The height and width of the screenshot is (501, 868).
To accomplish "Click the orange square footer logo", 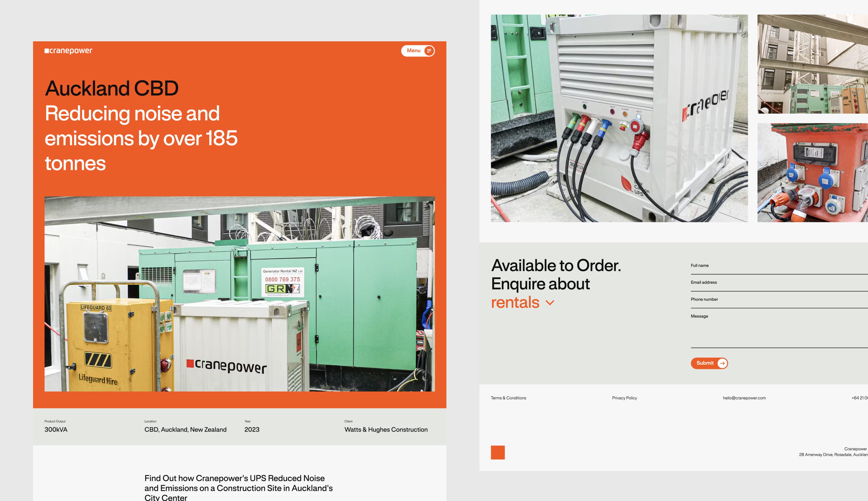I will tap(498, 452).
